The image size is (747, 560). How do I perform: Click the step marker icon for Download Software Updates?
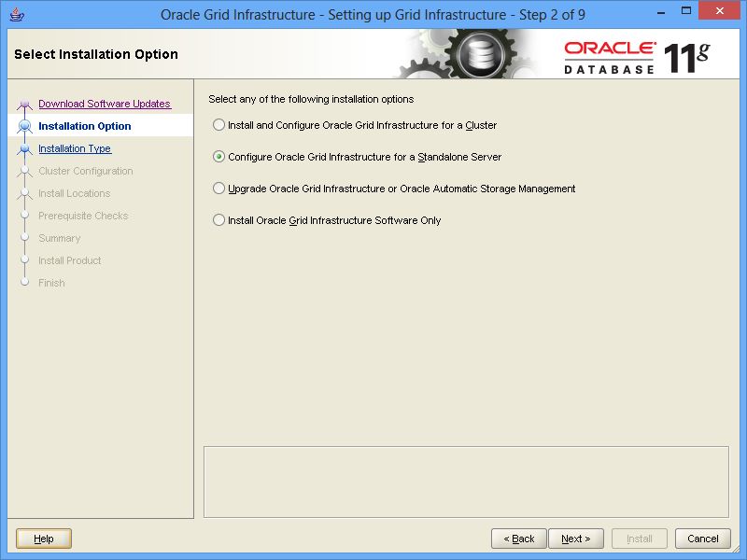pyautogui.click(x=26, y=104)
